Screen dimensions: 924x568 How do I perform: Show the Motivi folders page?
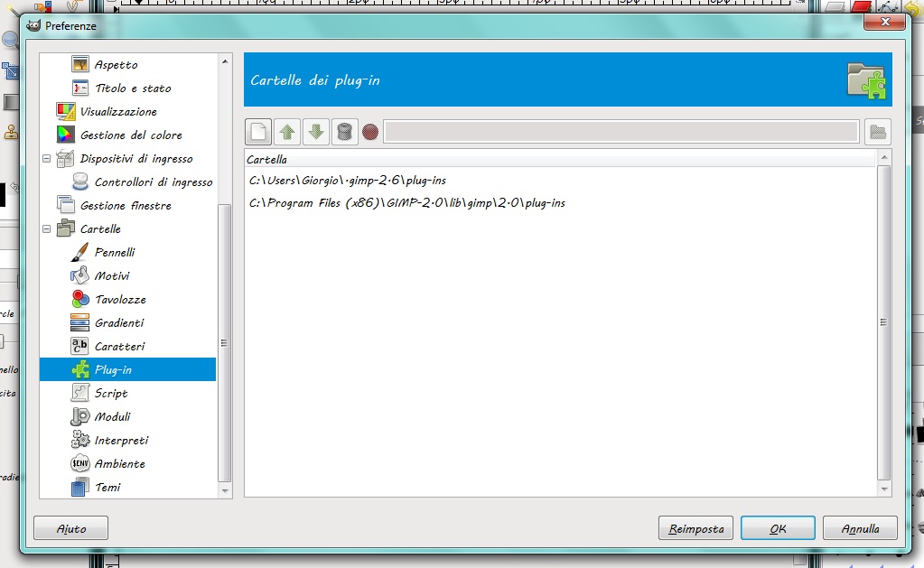pos(112,276)
